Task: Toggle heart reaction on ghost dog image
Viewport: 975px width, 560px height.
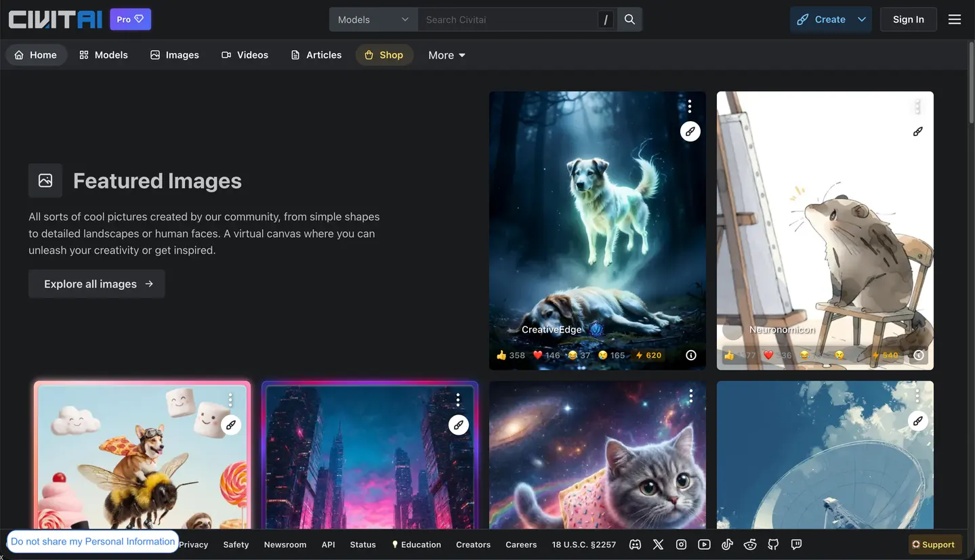Action: pos(546,356)
